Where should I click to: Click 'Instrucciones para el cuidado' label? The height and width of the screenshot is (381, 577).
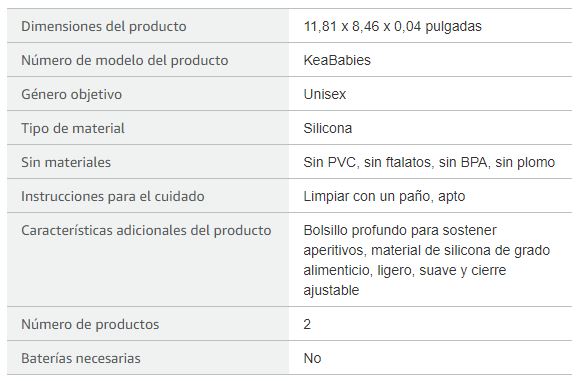(113, 197)
